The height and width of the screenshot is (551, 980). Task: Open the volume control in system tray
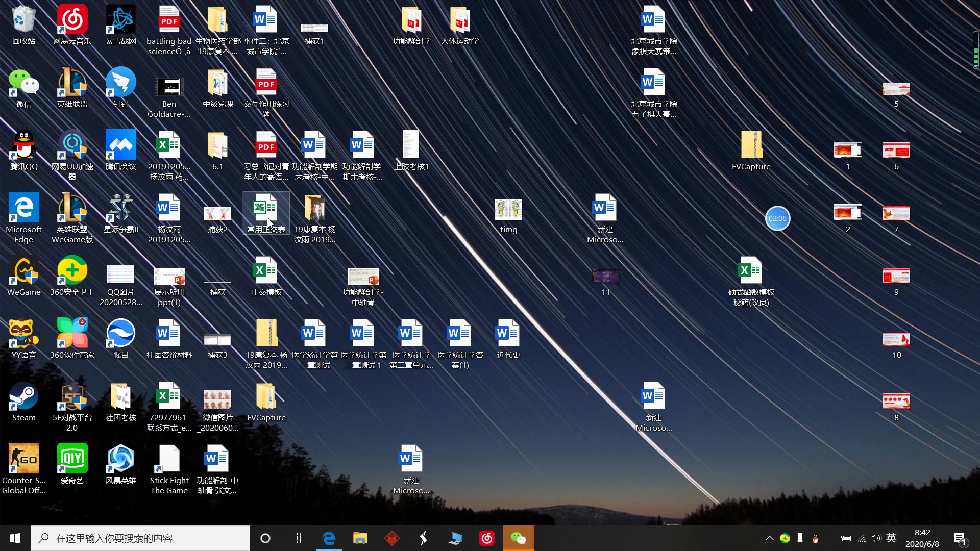coord(876,538)
